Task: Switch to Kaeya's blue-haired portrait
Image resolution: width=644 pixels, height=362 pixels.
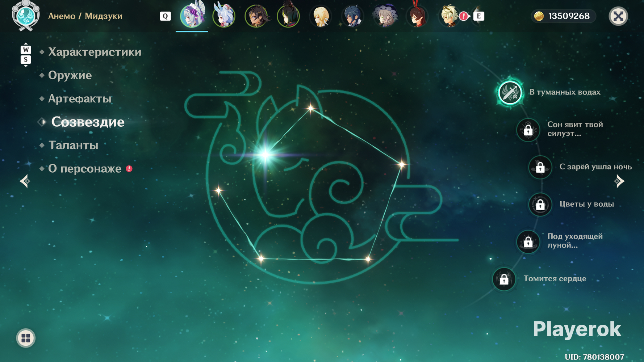Action: point(353,16)
